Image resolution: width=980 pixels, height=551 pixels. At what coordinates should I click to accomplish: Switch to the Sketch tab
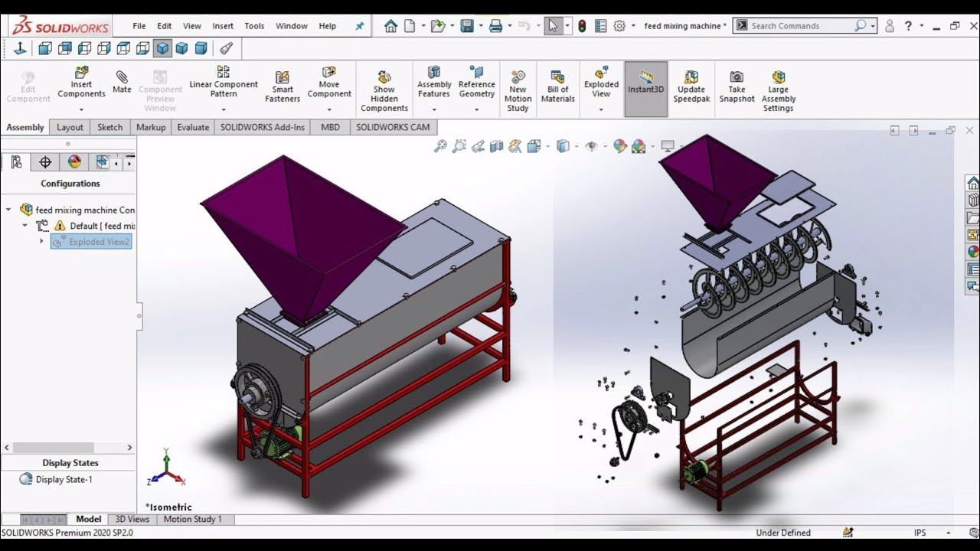pos(109,127)
